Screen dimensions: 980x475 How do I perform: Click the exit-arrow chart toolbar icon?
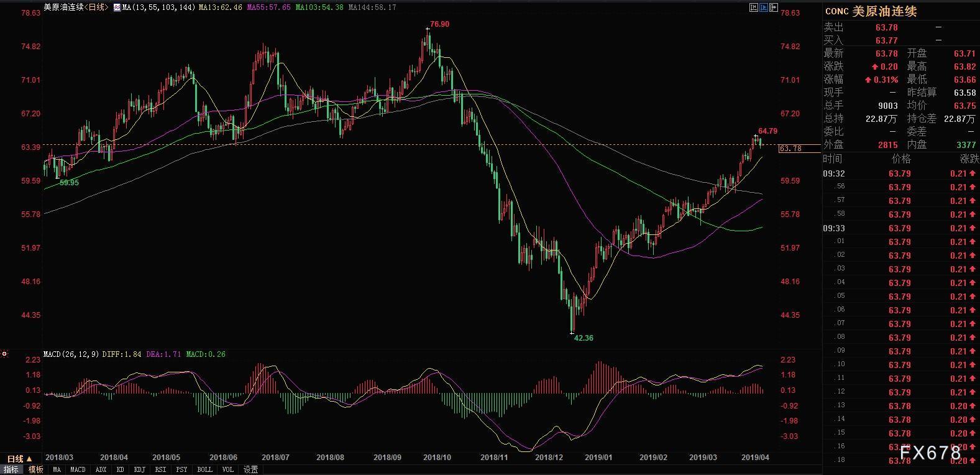pos(773,7)
